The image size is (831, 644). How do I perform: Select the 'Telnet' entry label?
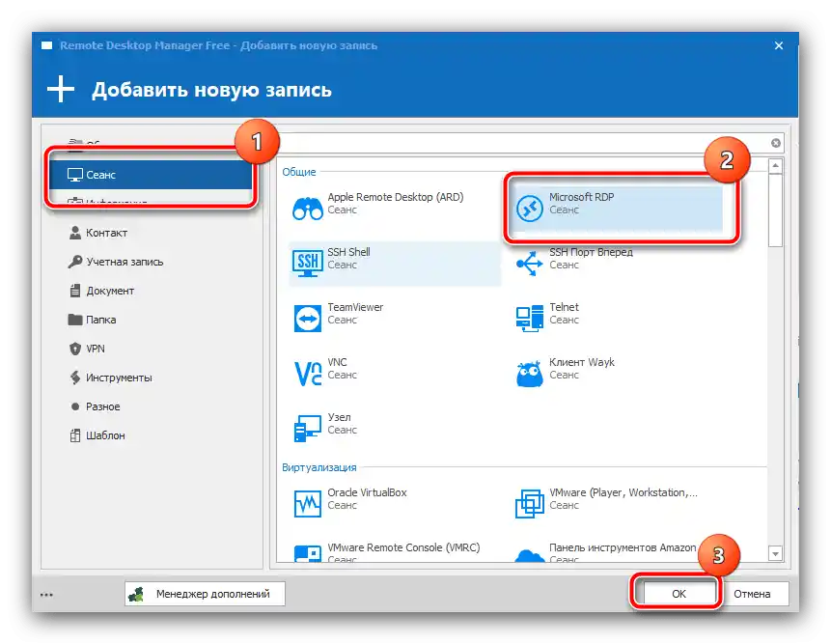pos(564,307)
